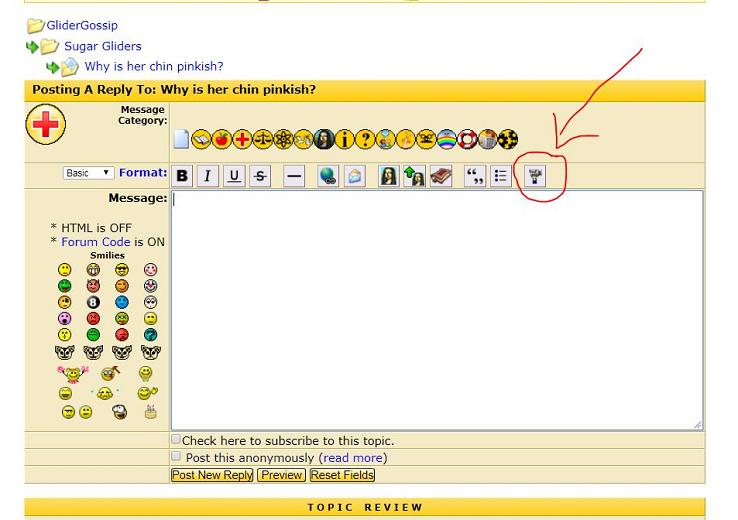Select the round Mona Lisa category icon
Screen dimensions: 738x520
tap(324, 139)
